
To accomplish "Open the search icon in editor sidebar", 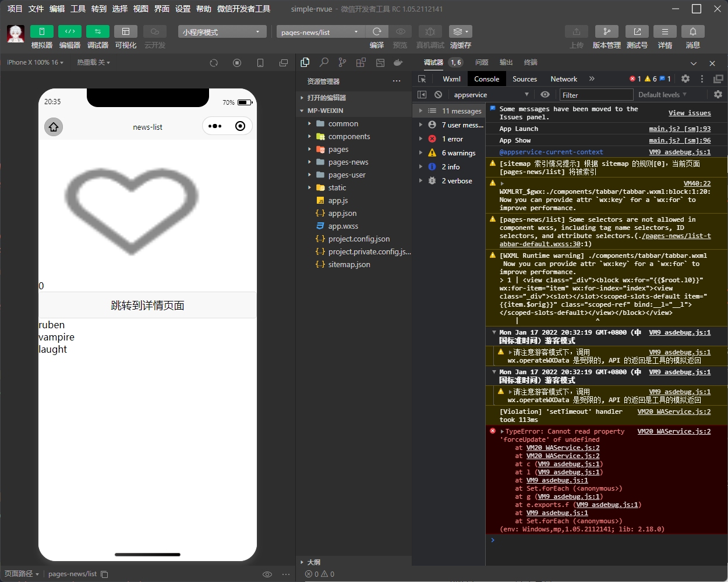I will coord(324,62).
